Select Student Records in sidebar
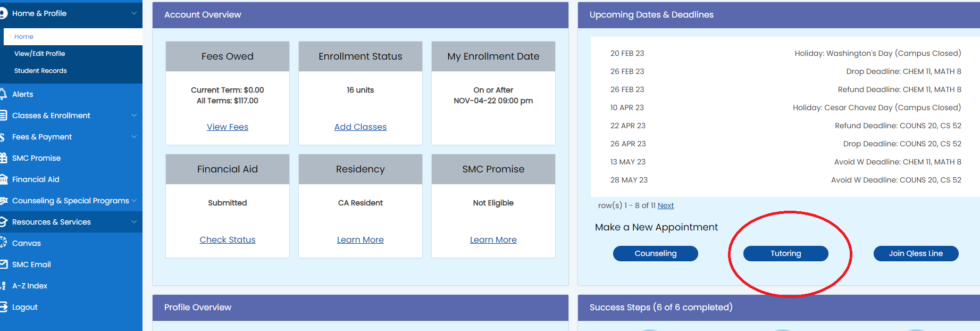Viewport: 980px width, 331px height. click(x=40, y=71)
